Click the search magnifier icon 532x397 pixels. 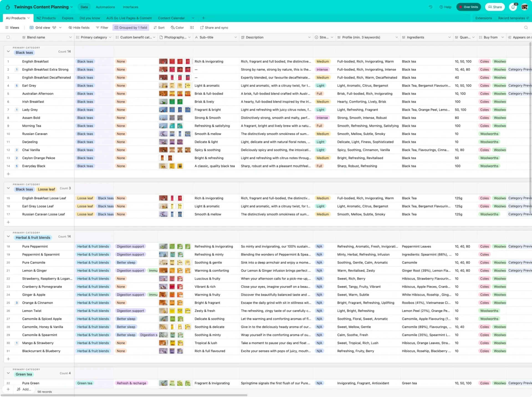[526, 28]
